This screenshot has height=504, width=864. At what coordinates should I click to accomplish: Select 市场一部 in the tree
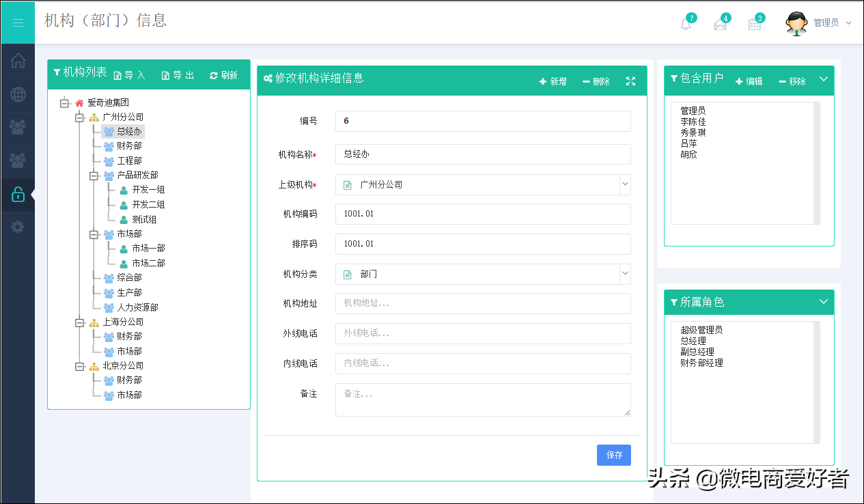click(148, 249)
